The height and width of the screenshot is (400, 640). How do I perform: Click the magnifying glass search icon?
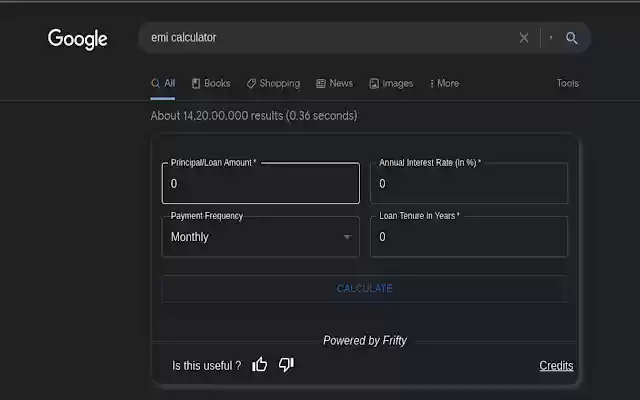point(571,38)
